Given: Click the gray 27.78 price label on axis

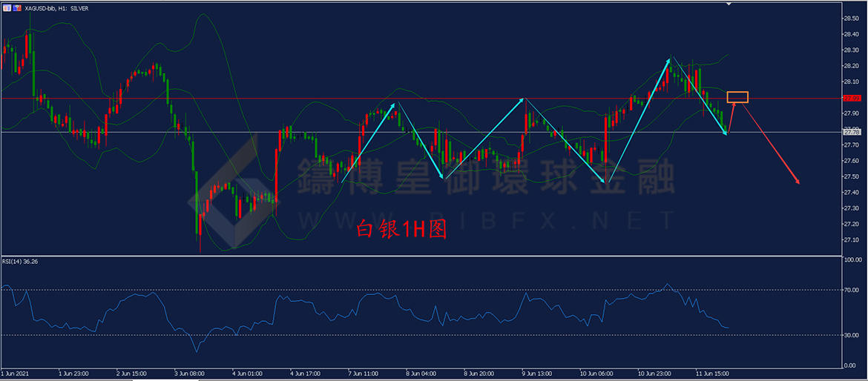Looking at the screenshot, I should pos(851,133).
